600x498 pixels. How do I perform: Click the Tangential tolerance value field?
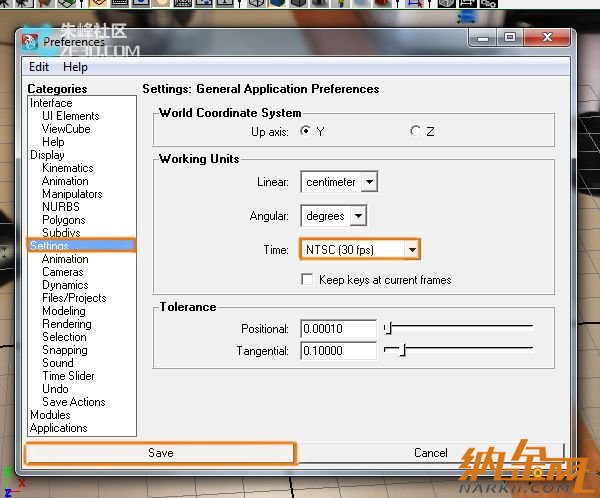pyautogui.click(x=336, y=351)
